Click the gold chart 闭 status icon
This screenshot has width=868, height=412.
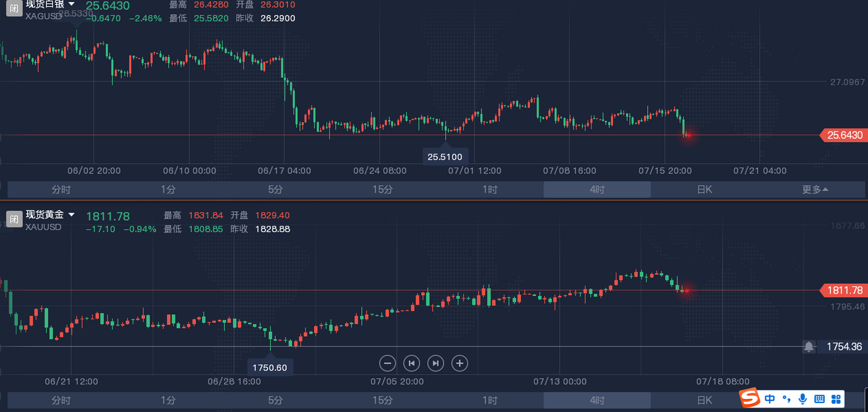coord(14,219)
